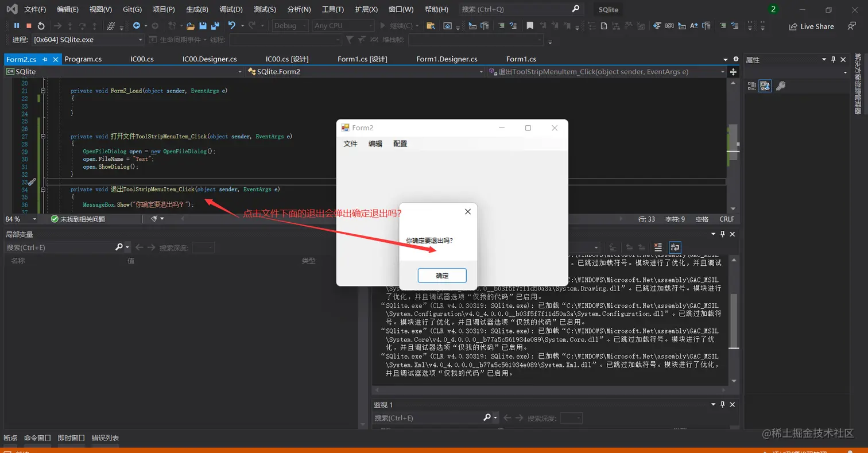
Task: Click the Navigate Backward arrow icon
Action: [x=137, y=26]
